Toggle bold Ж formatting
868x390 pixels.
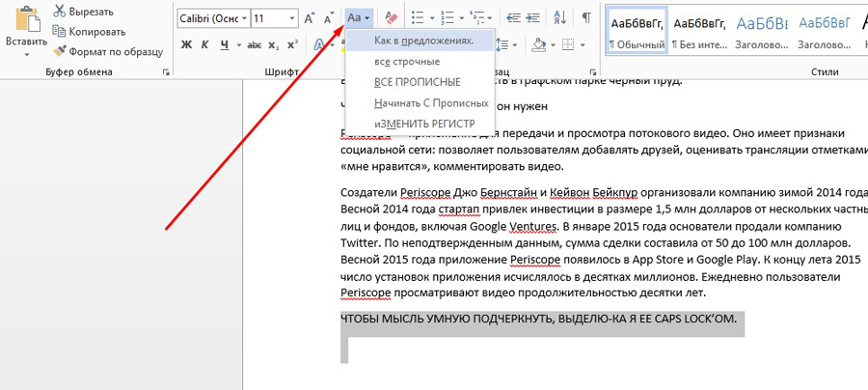[186, 44]
